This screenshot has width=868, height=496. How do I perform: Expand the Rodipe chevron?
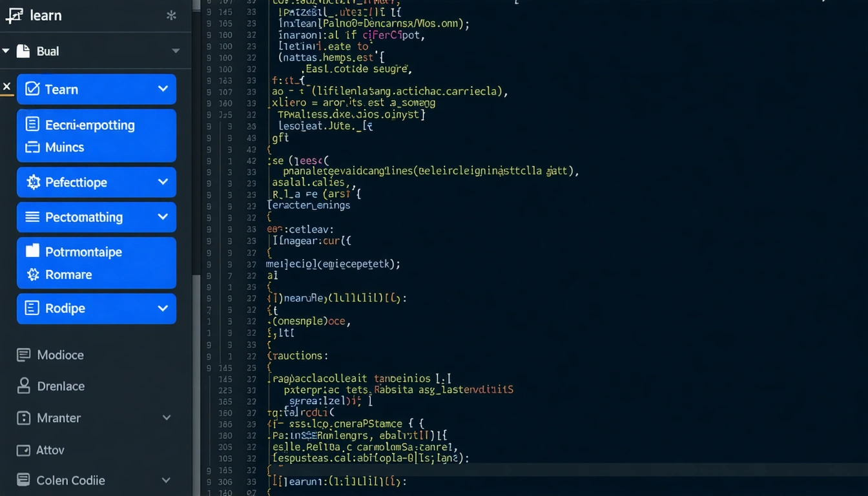point(163,308)
